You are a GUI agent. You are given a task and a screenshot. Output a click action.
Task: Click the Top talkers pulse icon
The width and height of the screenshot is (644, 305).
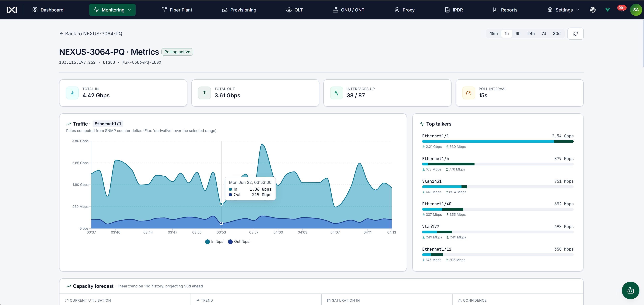(422, 124)
